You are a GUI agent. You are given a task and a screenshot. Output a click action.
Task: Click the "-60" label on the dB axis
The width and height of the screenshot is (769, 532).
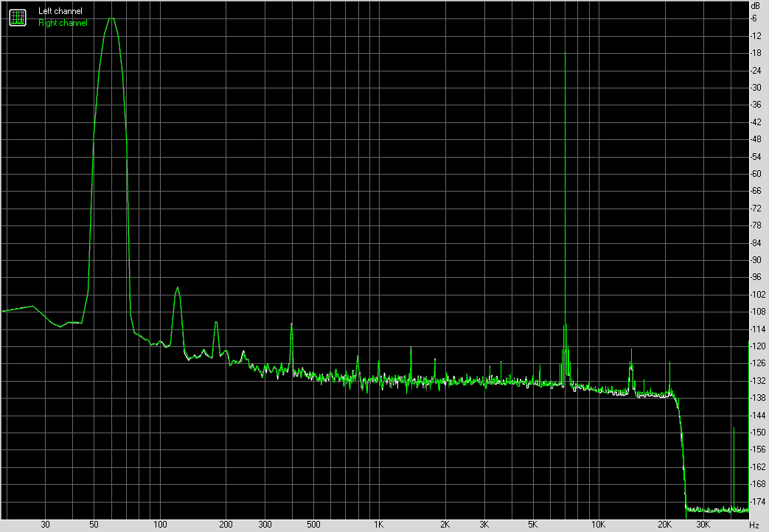click(756, 174)
